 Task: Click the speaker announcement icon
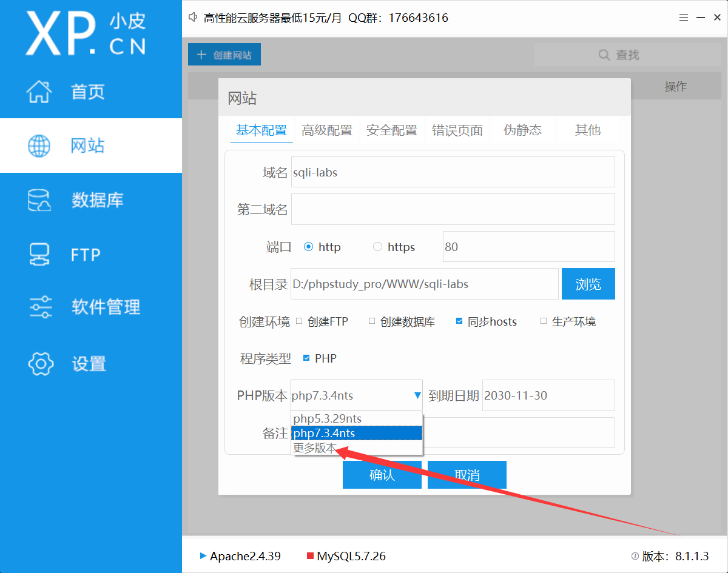pos(194,18)
